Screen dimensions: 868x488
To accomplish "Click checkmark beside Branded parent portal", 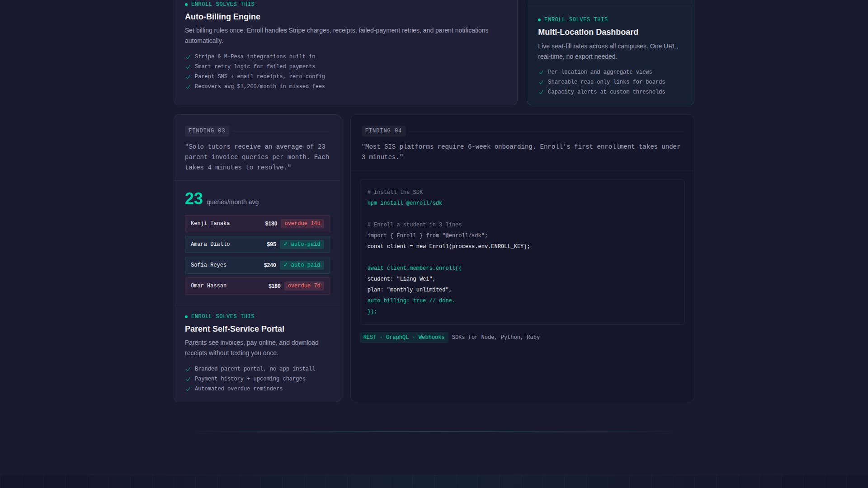I will tap(188, 369).
